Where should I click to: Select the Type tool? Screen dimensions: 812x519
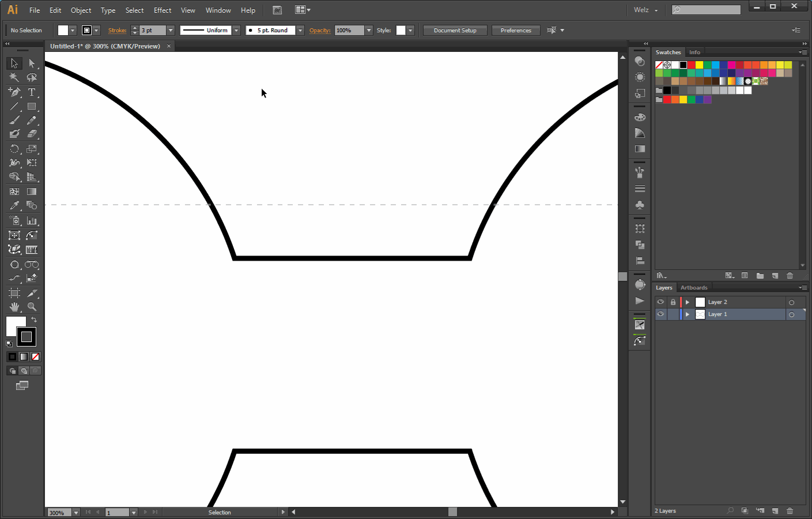[32, 92]
